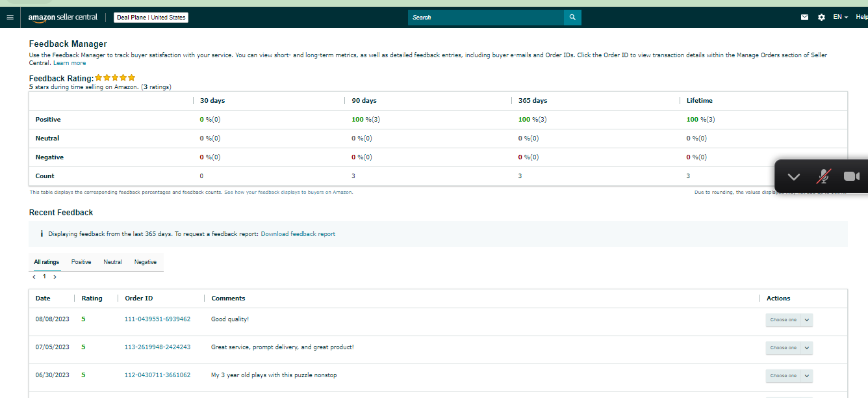Open action dropdown for 08/08/2023 feedback
868x398 pixels.
tap(789, 320)
